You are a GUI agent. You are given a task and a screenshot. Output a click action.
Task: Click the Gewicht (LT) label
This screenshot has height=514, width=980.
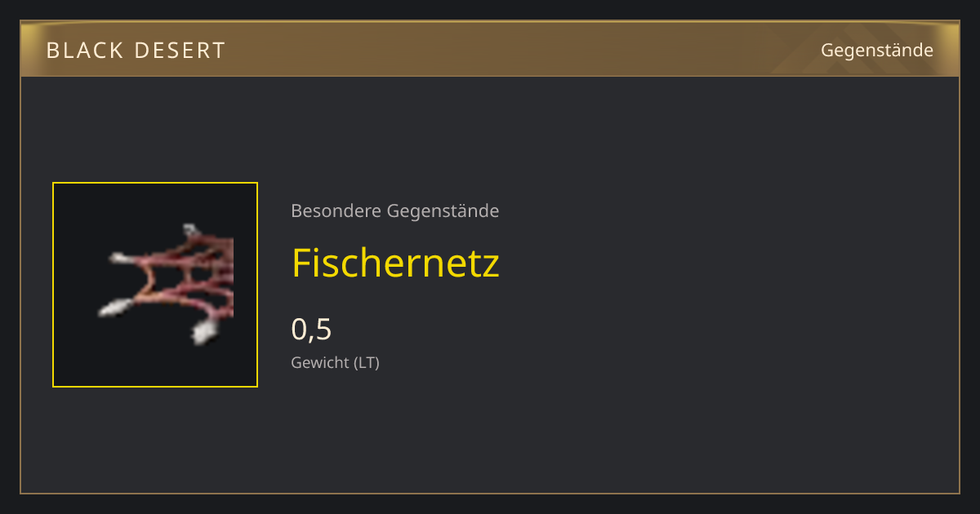point(335,362)
